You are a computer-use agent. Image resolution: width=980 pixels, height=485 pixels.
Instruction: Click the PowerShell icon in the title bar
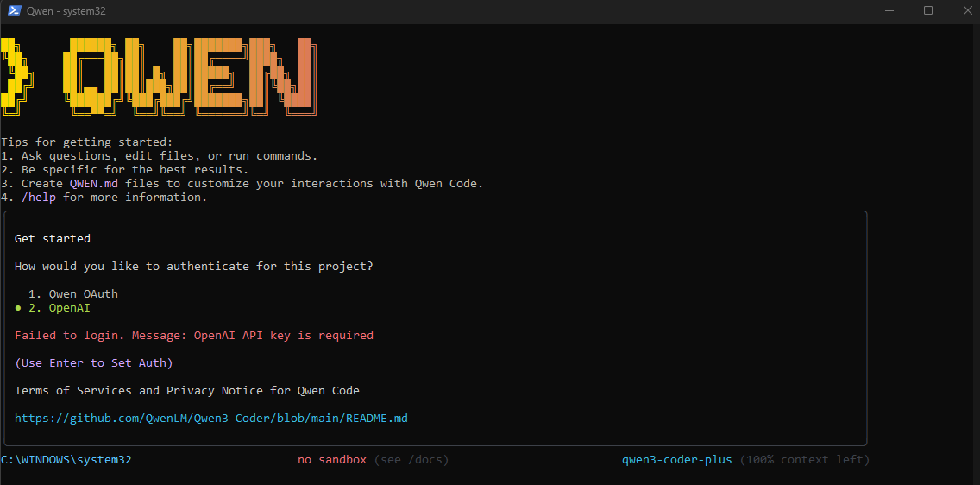[15, 10]
